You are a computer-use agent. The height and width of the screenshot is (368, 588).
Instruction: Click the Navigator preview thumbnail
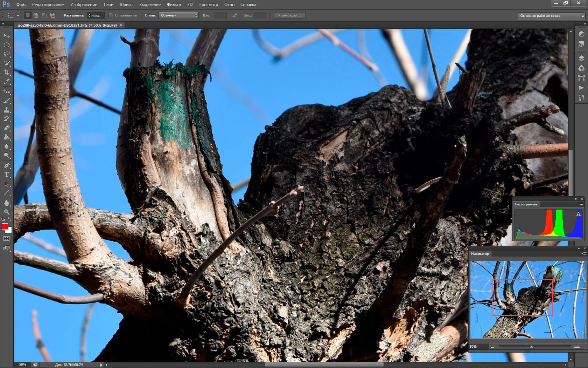coord(528,300)
